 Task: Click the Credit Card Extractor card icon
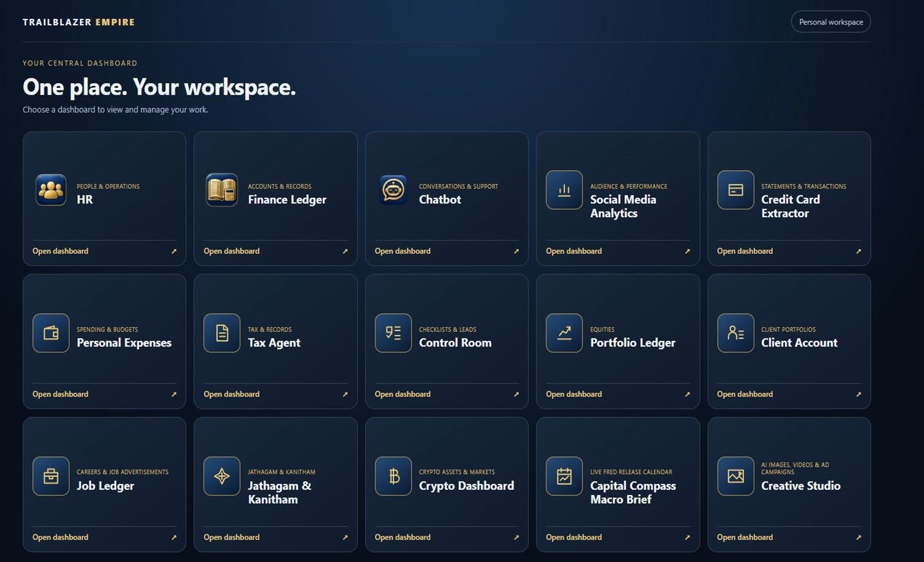pyautogui.click(x=736, y=190)
